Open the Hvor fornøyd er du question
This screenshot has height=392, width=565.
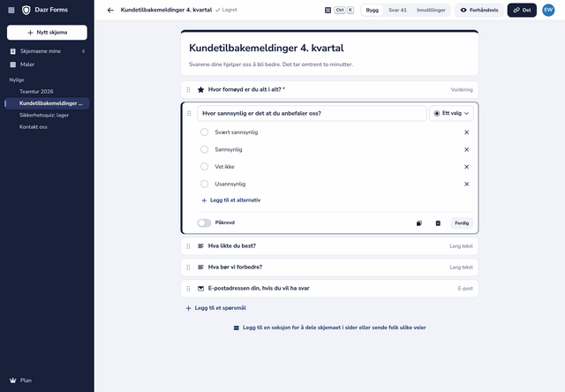[x=329, y=90]
